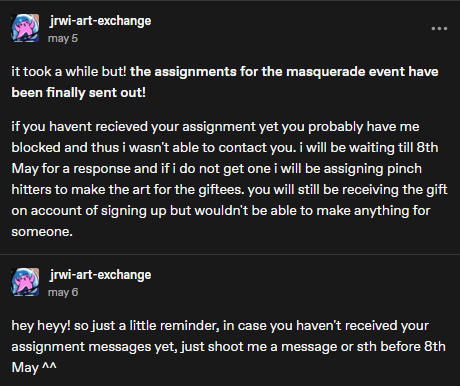
Task: Open jrwi-art-exchange blog from the May 5 post
Action: [x=100, y=21]
